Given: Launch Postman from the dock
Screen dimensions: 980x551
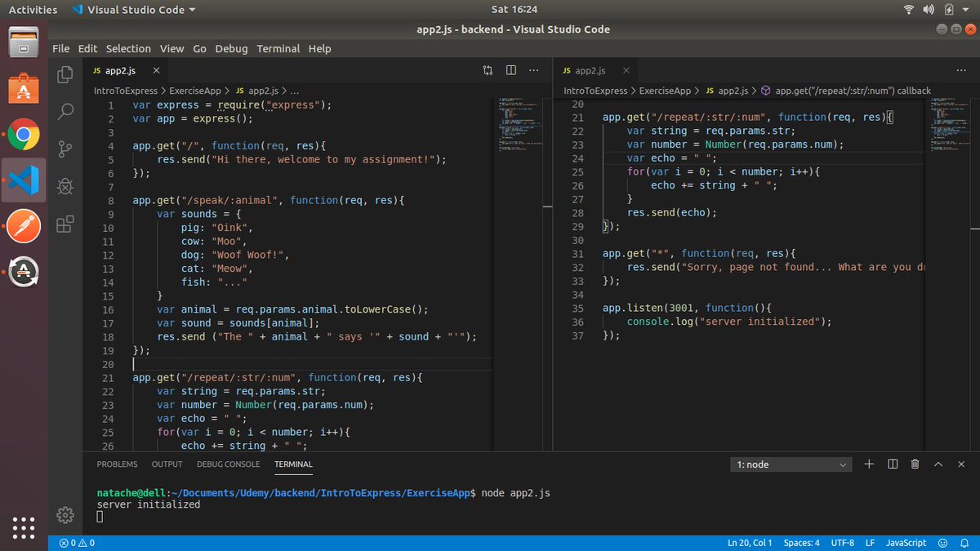Looking at the screenshot, I should click(24, 226).
